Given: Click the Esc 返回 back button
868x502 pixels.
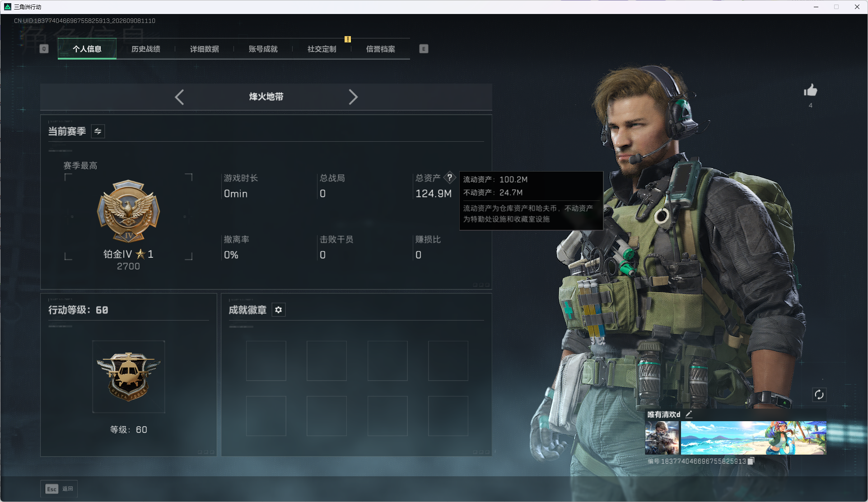Looking at the screenshot, I should 59,488.
